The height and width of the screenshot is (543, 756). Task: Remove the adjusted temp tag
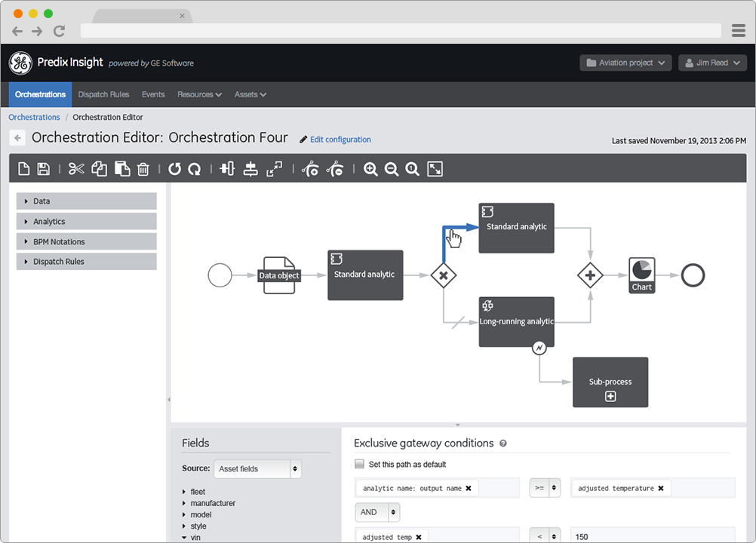pos(419,537)
